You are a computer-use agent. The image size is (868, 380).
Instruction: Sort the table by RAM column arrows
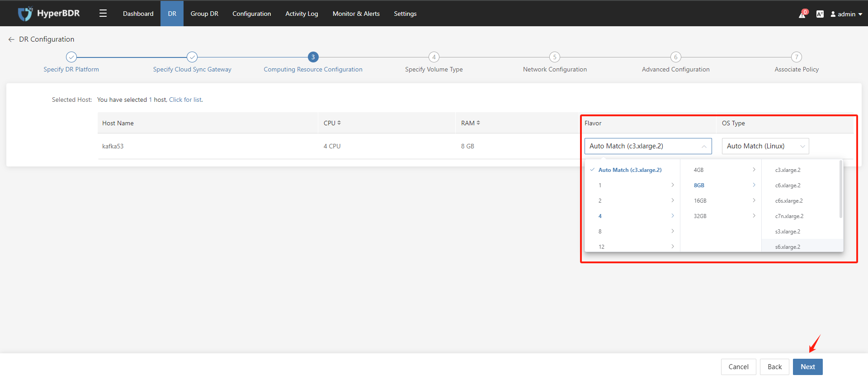click(478, 123)
